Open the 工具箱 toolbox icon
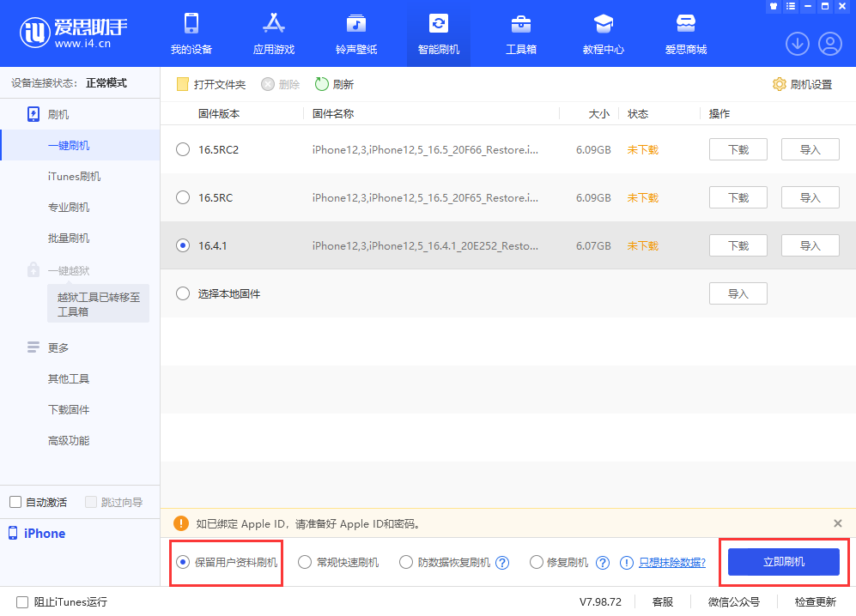Screen dimensions: 856x616 [x=520, y=24]
